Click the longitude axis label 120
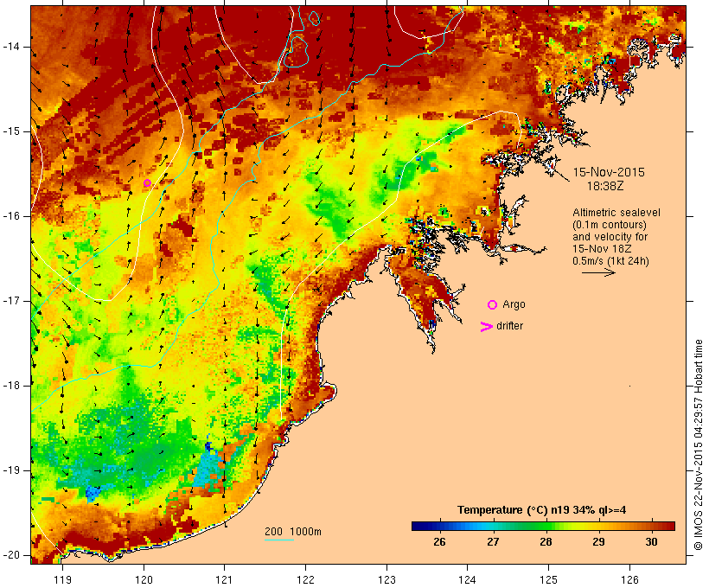709x588 pixels. 144,579
